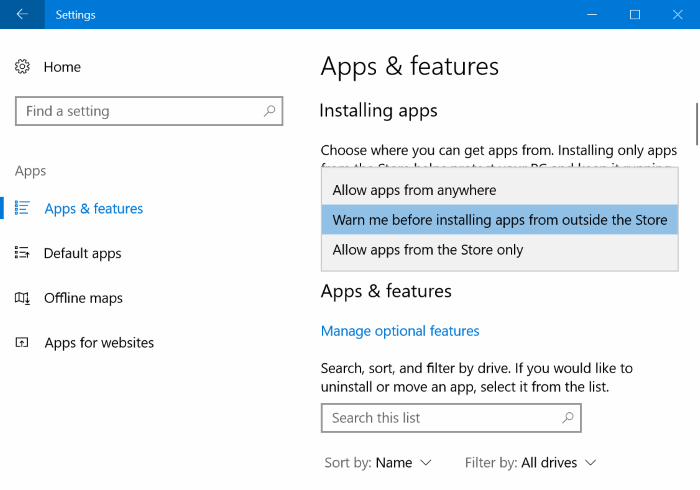This screenshot has width=700, height=490.
Task: Click the Apps & features list icon
Action: point(22,208)
